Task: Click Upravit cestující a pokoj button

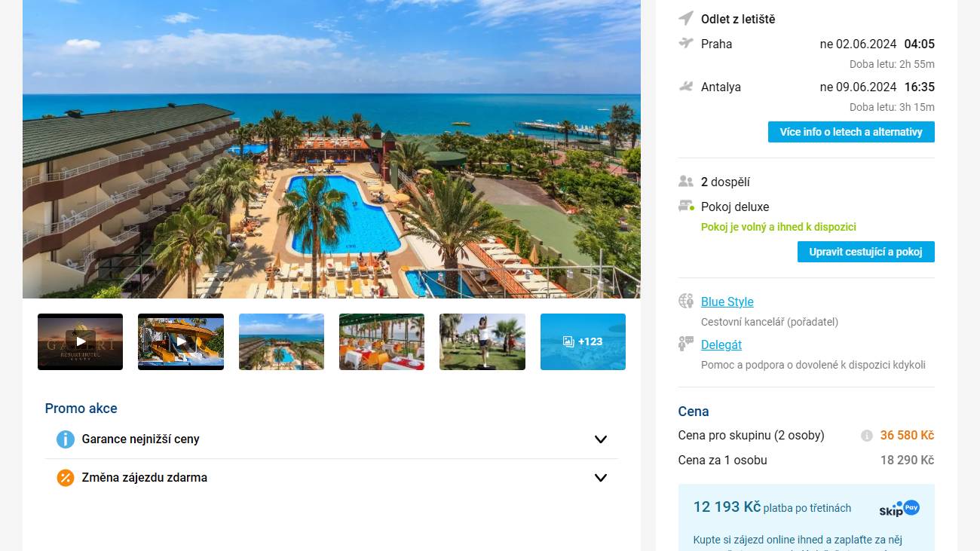Action: coord(866,252)
